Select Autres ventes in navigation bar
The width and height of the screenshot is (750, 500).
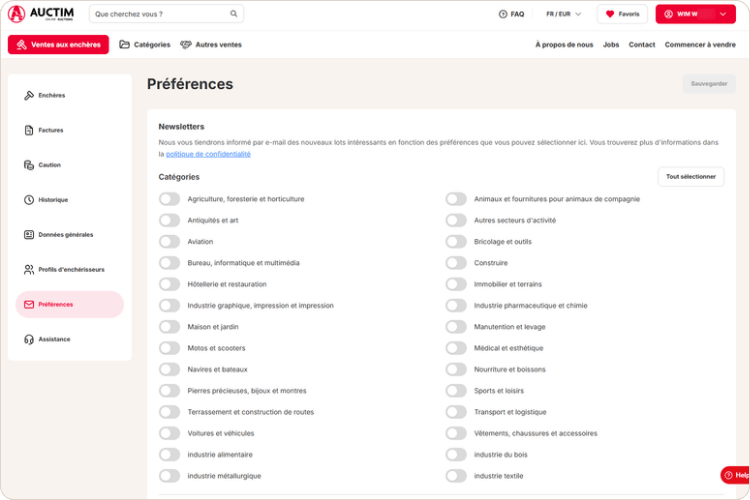point(211,44)
